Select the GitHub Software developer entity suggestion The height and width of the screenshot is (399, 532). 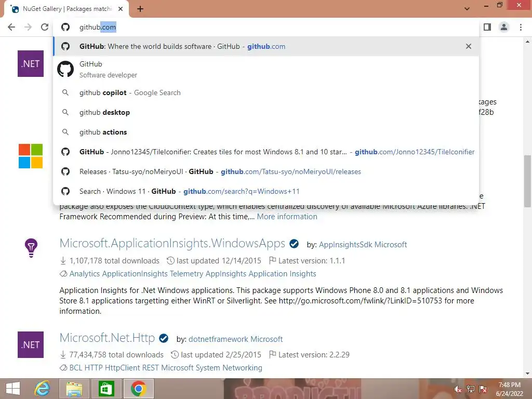[266, 69]
